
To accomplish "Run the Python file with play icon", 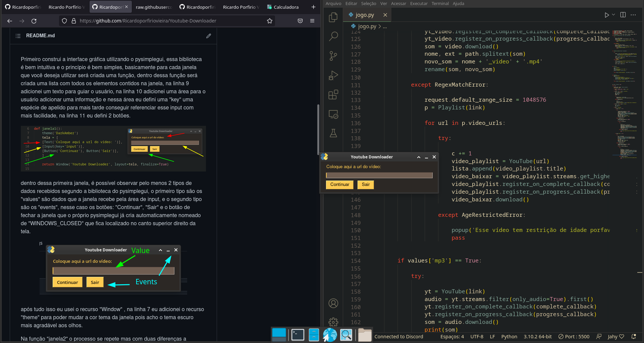I will click(x=606, y=15).
